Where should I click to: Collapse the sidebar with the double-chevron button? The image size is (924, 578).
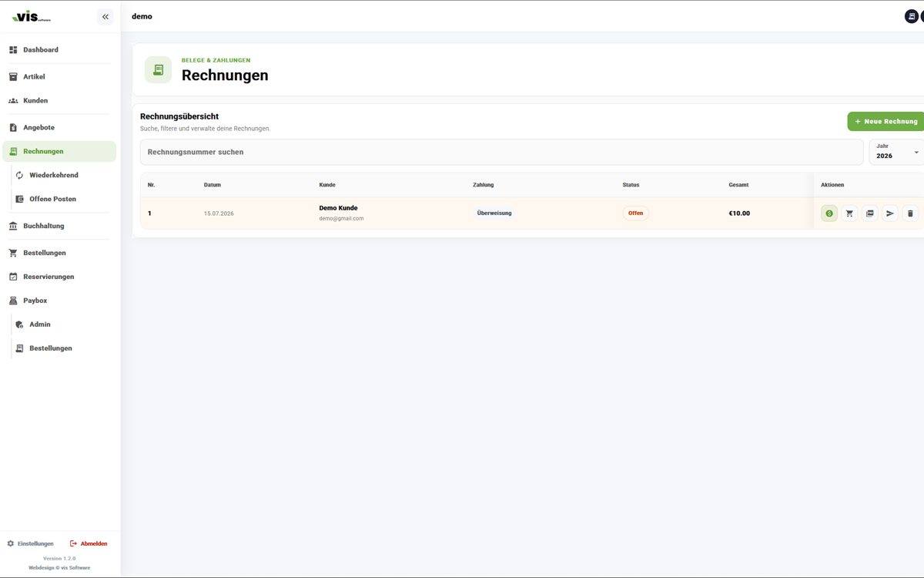click(x=105, y=16)
